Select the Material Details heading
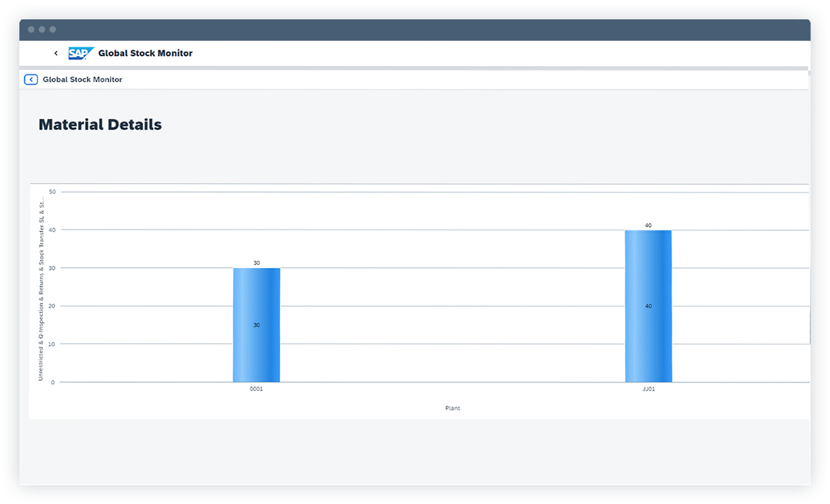This screenshot has width=830, height=504. tap(100, 124)
